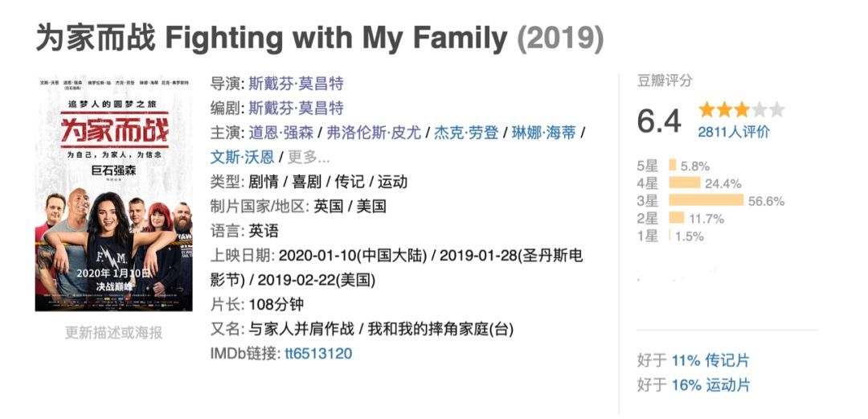This screenshot has width=868, height=419.
Task: Open the 16% 运动片 comparison link
Action: (x=710, y=385)
